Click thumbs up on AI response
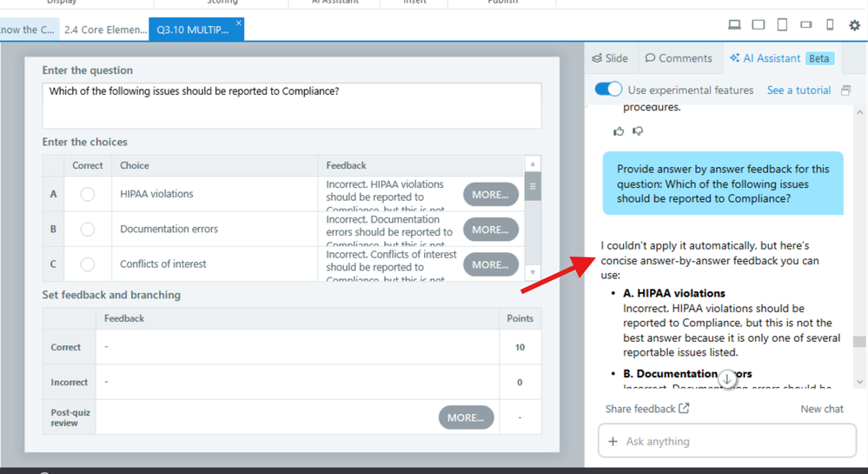Screen dimensions: 868x474 [619, 131]
